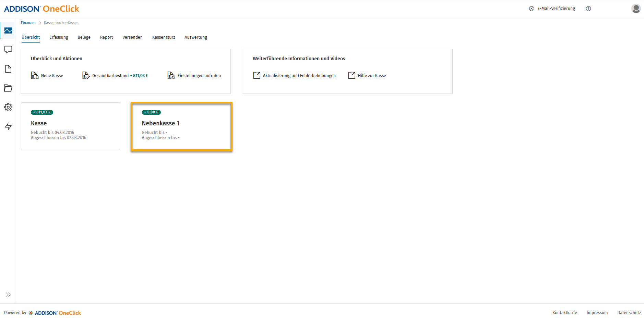The width and height of the screenshot is (644, 322).
Task: Open Aktualisierung und Fehlerbehebungen link
Action: coord(299,76)
